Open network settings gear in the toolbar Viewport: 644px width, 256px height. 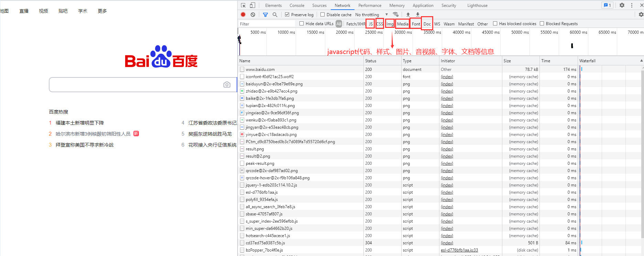(x=641, y=14)
